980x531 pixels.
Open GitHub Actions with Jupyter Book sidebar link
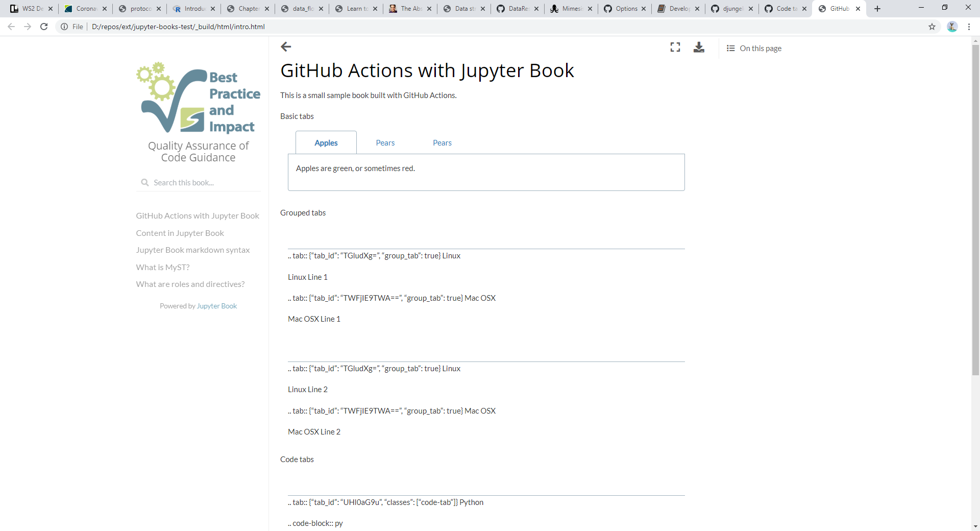[x=198, y=216]
